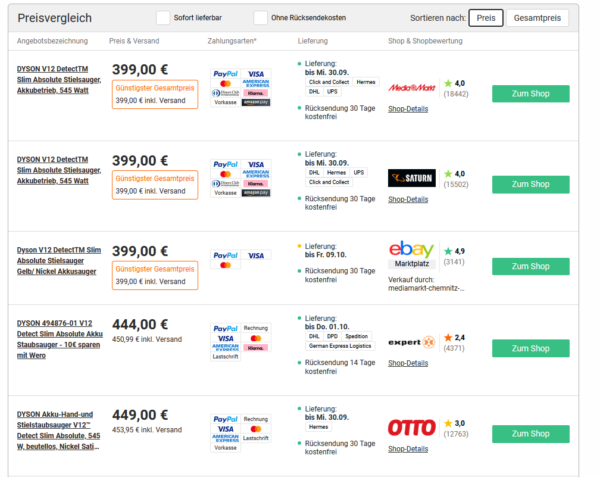This screenshot has width=600, height=477.
Task: Open Zum Shop for MediaMarkt offer
Action: tap(530, 94)
